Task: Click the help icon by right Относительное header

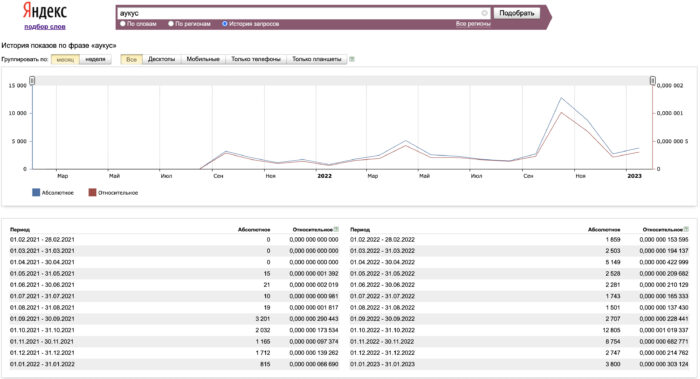Action: (x=686, y=229)
